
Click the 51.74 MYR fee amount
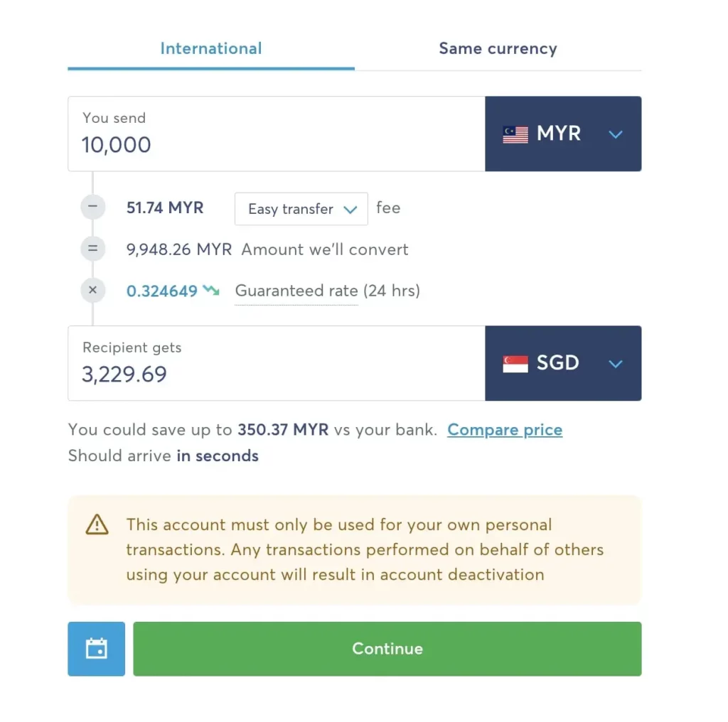coord(165,208)
